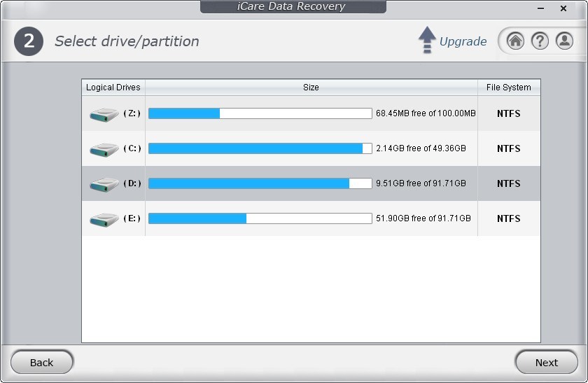
Task: Click the Logical Drives column header
Action: click(113, 88)
